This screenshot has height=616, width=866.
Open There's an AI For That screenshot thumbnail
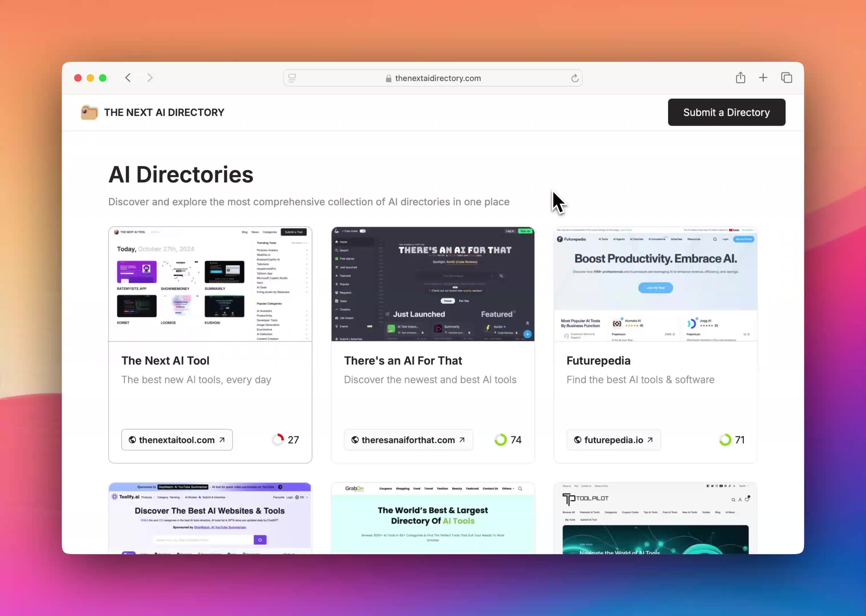[433, 284]
